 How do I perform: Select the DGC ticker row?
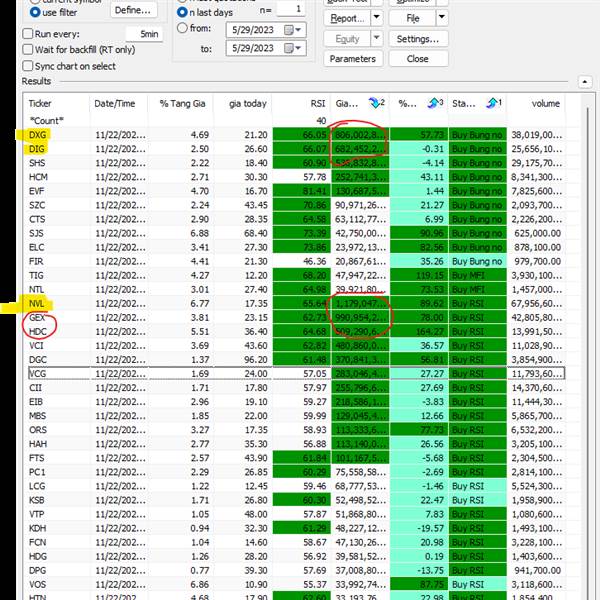coord(295,360)
